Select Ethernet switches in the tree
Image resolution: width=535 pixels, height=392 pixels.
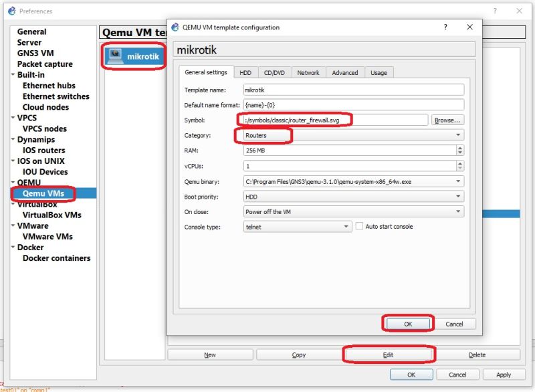coord(56,96)
